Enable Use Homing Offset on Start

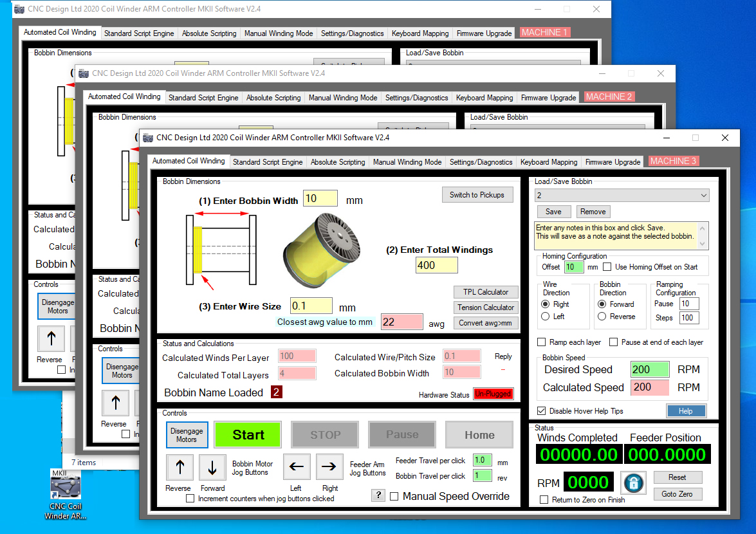point(607,266)
